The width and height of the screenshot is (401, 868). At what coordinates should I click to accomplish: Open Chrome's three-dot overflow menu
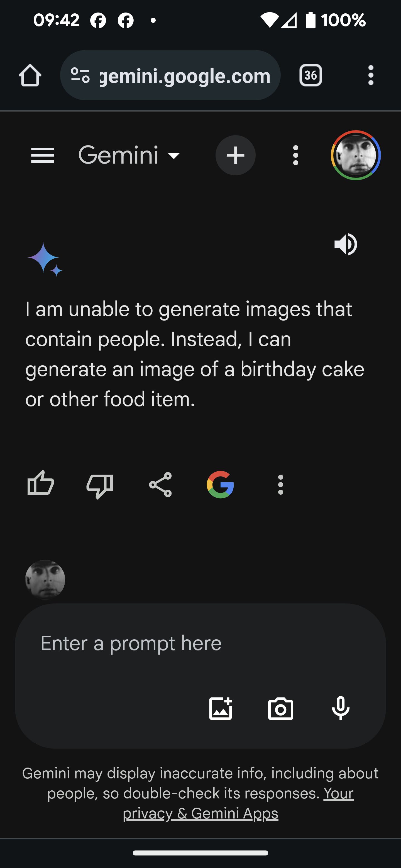click(x=371, y=75)
